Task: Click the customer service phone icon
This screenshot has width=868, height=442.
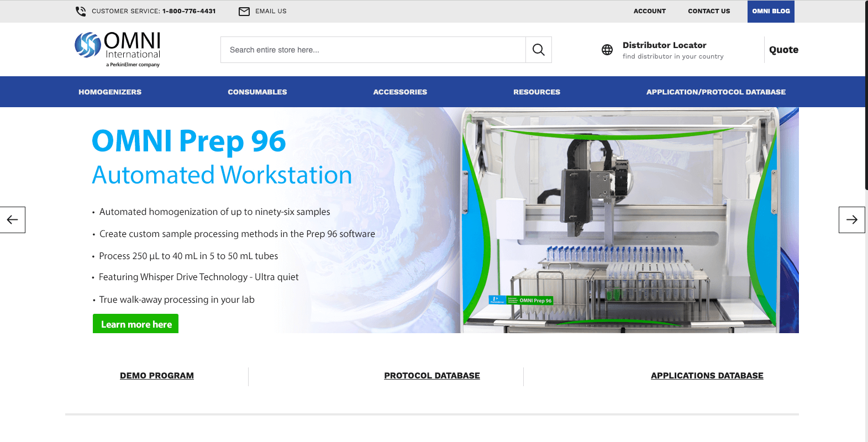Action: (81, 11)
